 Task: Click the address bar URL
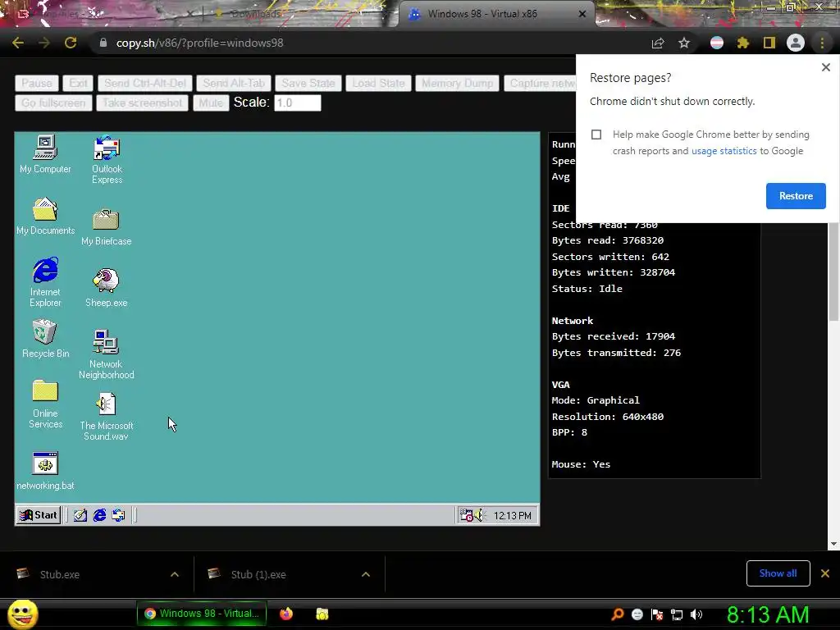200,43
